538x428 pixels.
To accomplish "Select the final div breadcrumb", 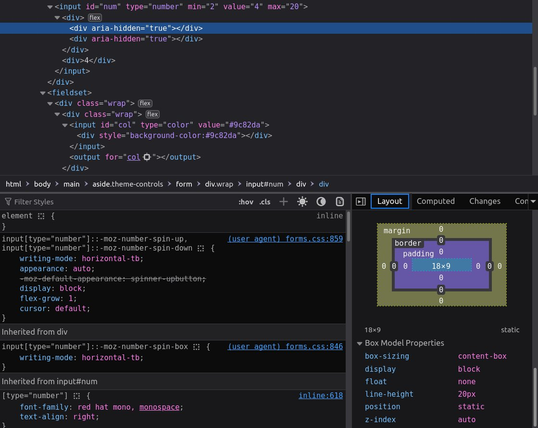I will point(324,184).
